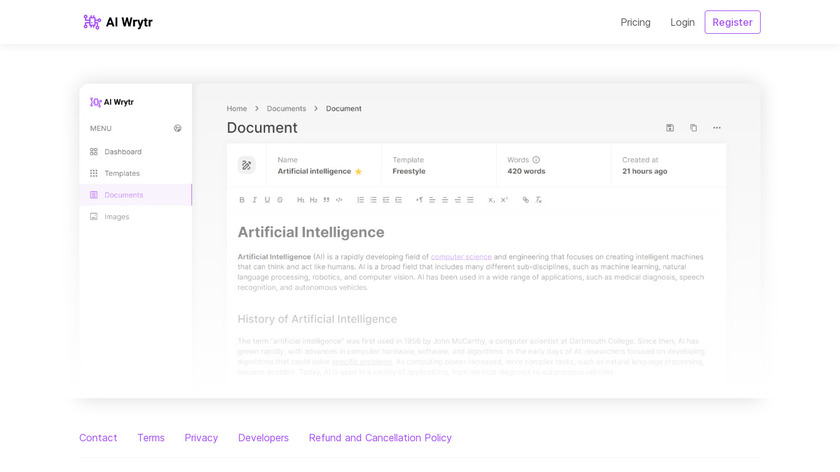This screenshot has height=472, width=840.
Task: Click the Freestyle template value
Action: click(x=409, y=171)
